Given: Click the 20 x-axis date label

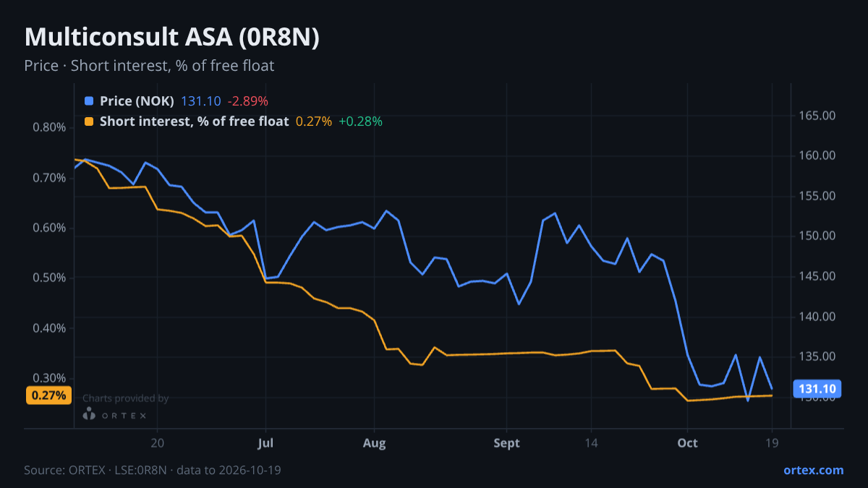Looking at the screenshot, I should pyautogui.click(x=158, y=443).
